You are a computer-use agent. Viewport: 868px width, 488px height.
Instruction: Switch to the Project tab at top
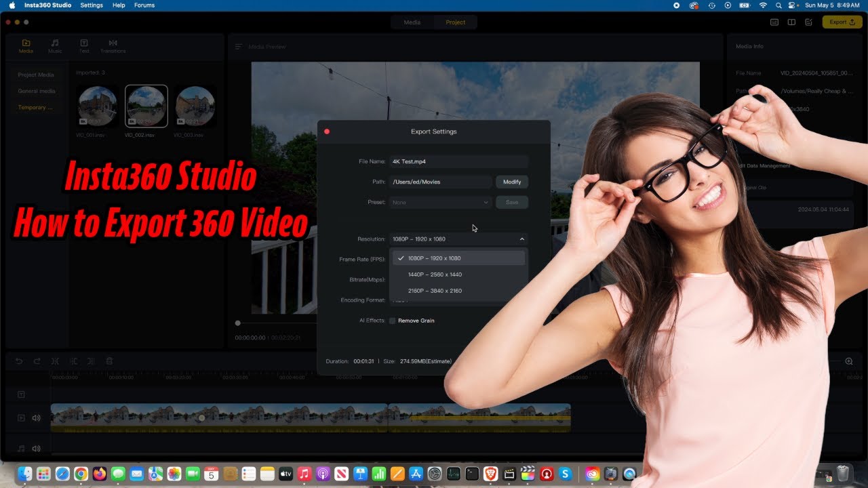point(456,22)
